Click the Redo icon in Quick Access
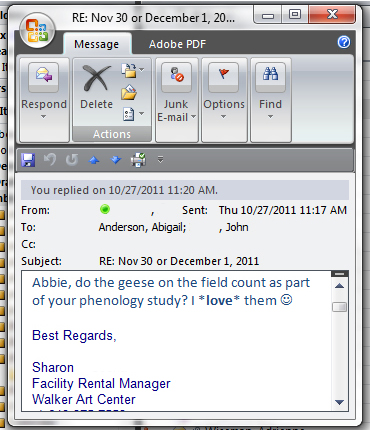Viewport: 370px width, 430px height. click(x=72, y=160)
